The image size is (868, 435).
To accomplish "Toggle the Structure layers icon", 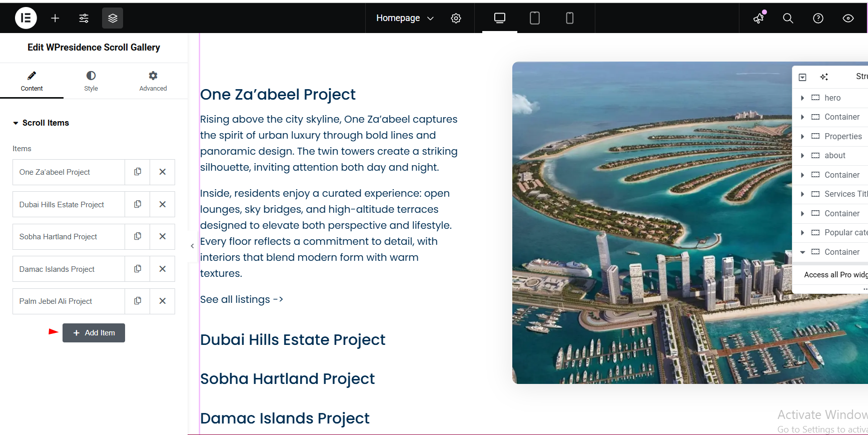I will pyautogui.click(x=113, y=18).
